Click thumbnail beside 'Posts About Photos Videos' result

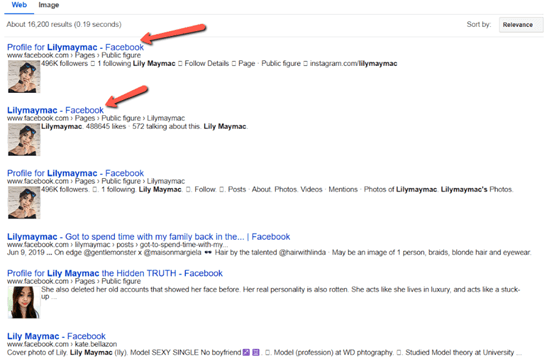pyautogui.click(x=24, y=203)
